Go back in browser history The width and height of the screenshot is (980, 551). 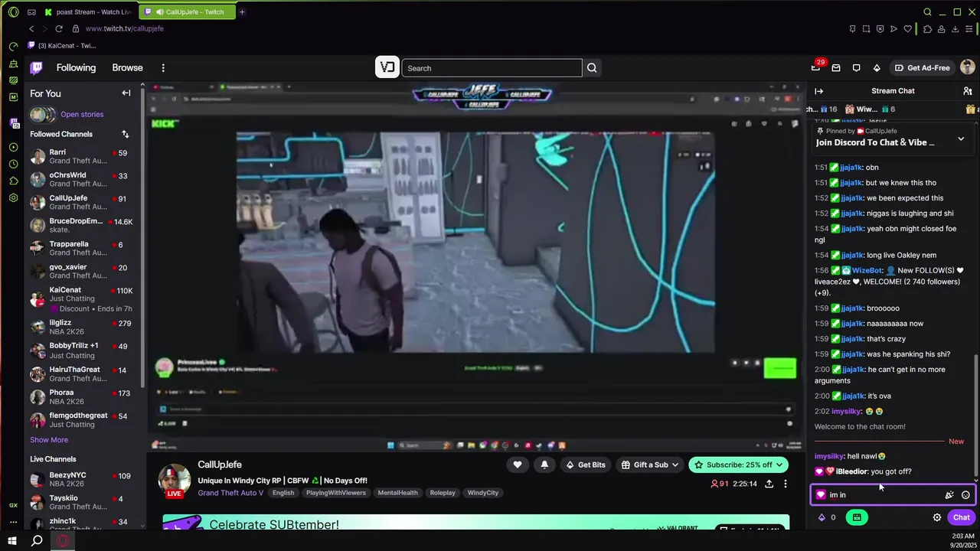click(31, 29)
